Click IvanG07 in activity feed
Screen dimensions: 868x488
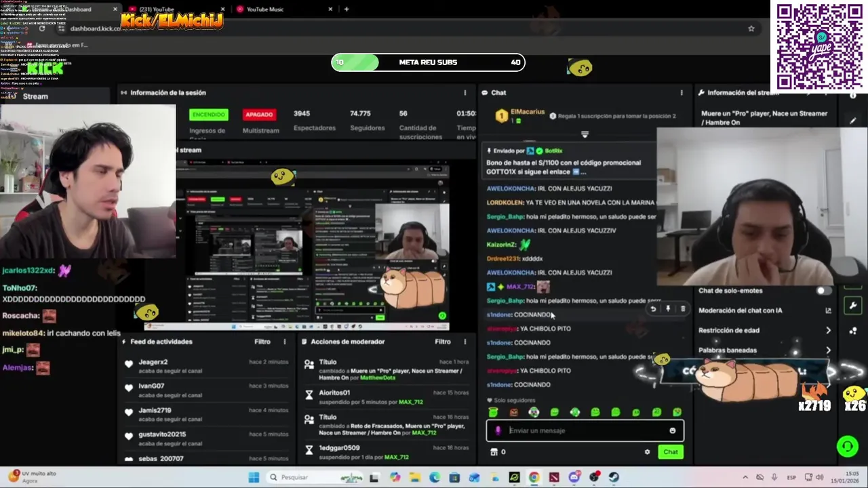tap(151, 386)
